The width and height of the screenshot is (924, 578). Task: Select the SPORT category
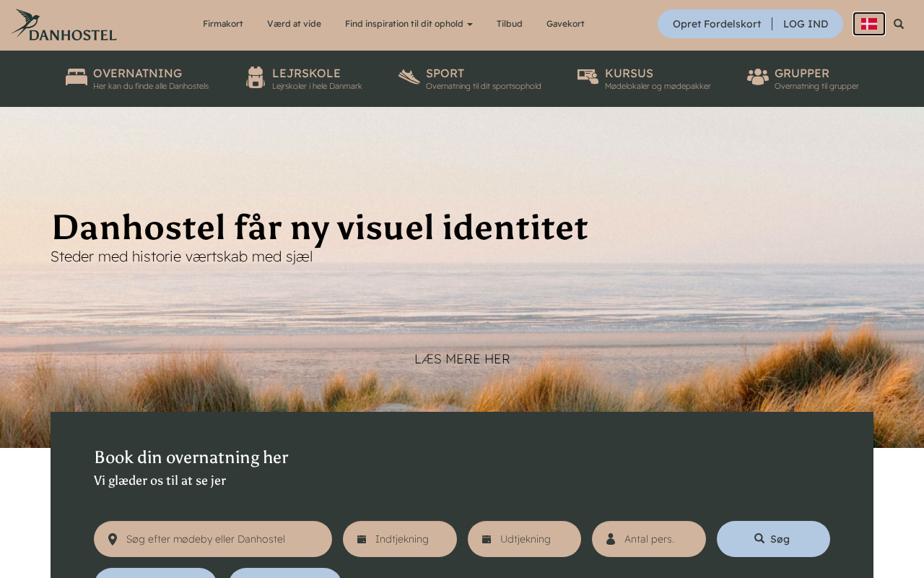pyautogui.click(x=470, y=79)
